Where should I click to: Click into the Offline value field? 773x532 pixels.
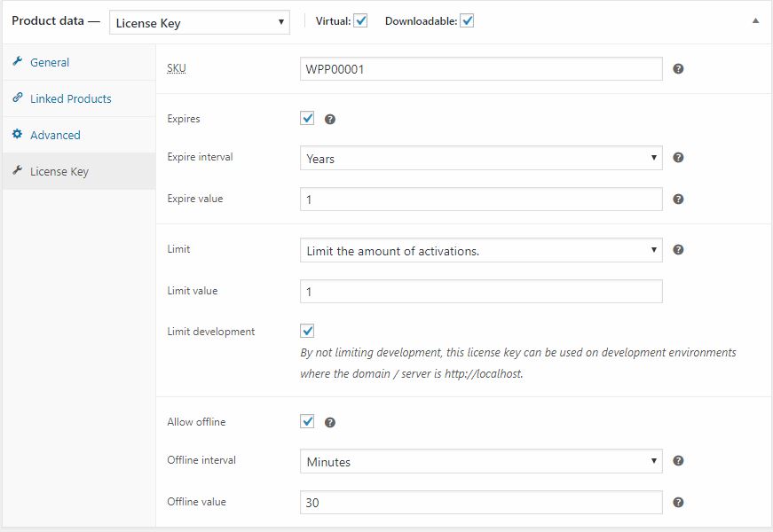481,503
